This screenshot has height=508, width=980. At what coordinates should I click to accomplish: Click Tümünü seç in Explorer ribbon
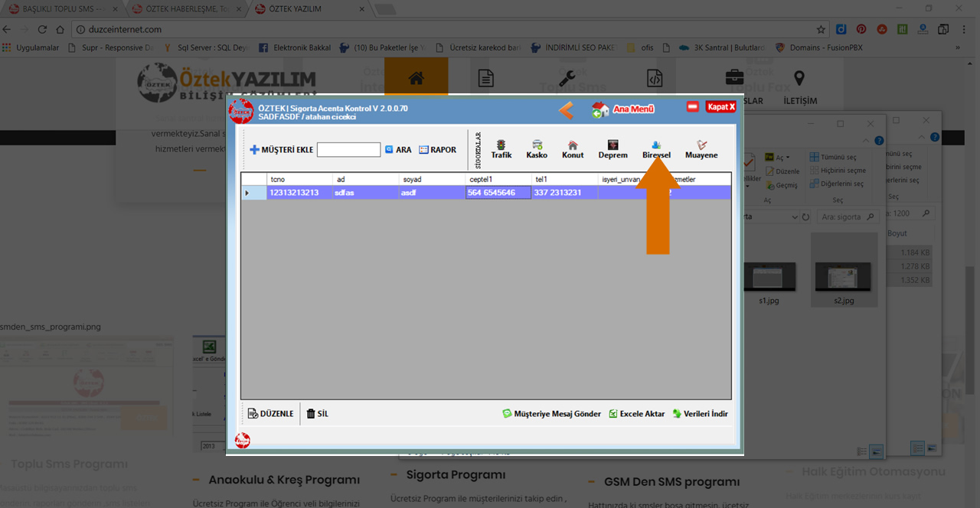point(833,157)
